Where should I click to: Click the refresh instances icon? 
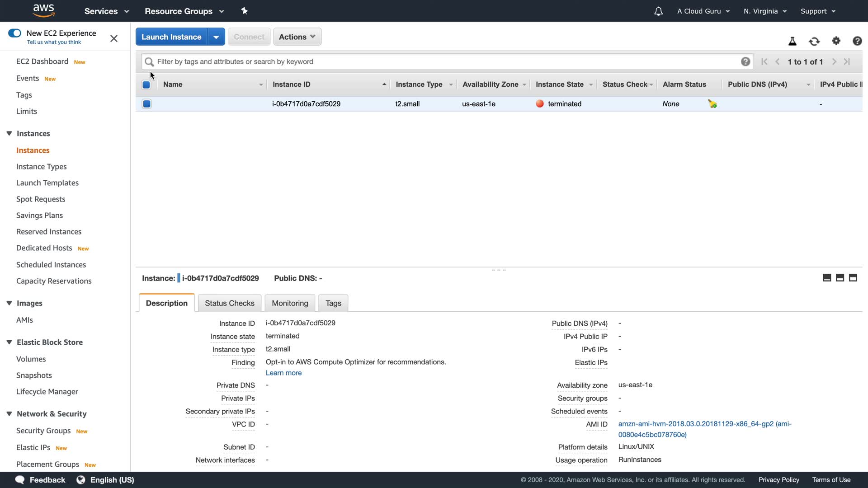tap(814, 42)
